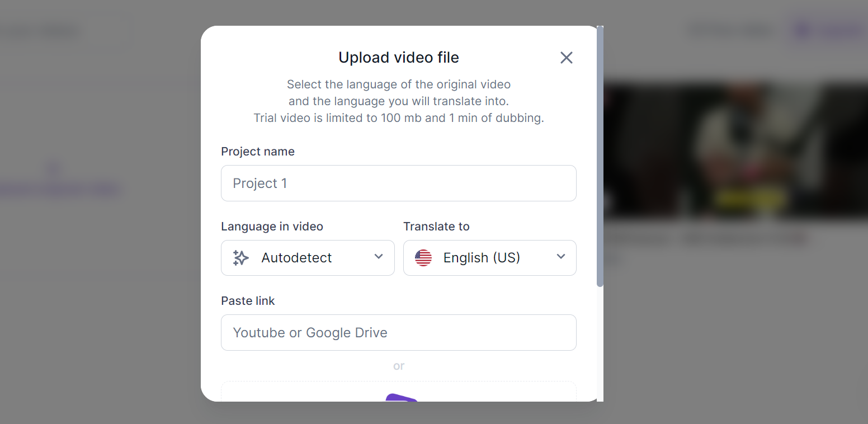Click the "Paste link" label
This screenshot has height=424, width=868.
pos(248,301)
